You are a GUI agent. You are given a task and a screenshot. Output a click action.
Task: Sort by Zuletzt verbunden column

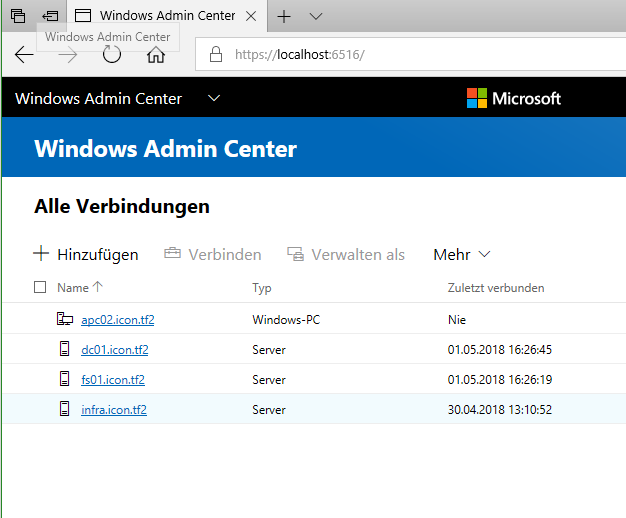(x=496, y=288)
